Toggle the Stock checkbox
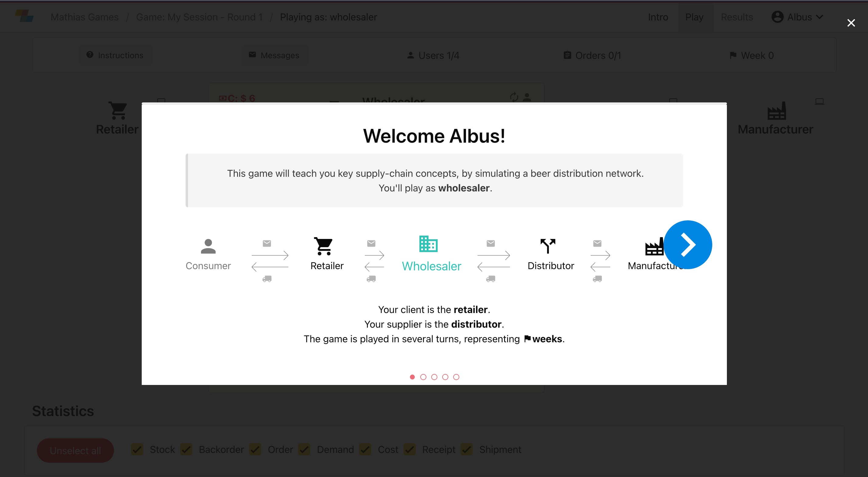Image resolution: width=868 pixels, height=477 pixels. click(137, 449)
